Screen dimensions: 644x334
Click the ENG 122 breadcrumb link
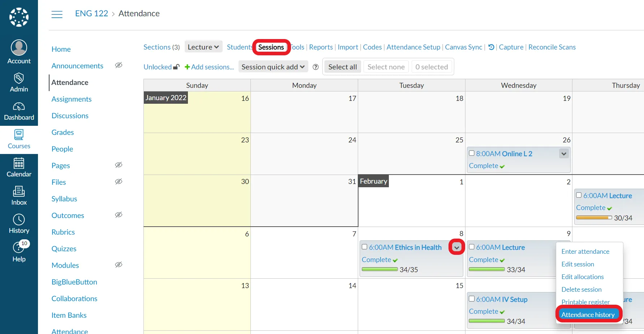click(x=91, y=13)
